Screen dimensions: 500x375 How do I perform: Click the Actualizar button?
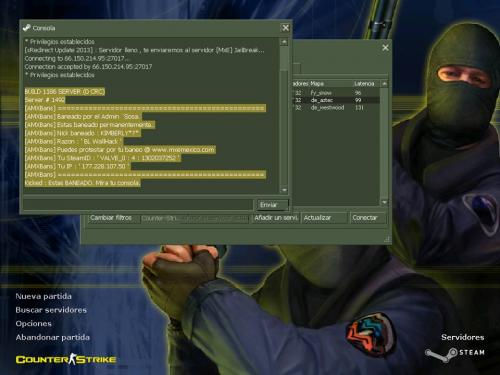coord(324,218)
